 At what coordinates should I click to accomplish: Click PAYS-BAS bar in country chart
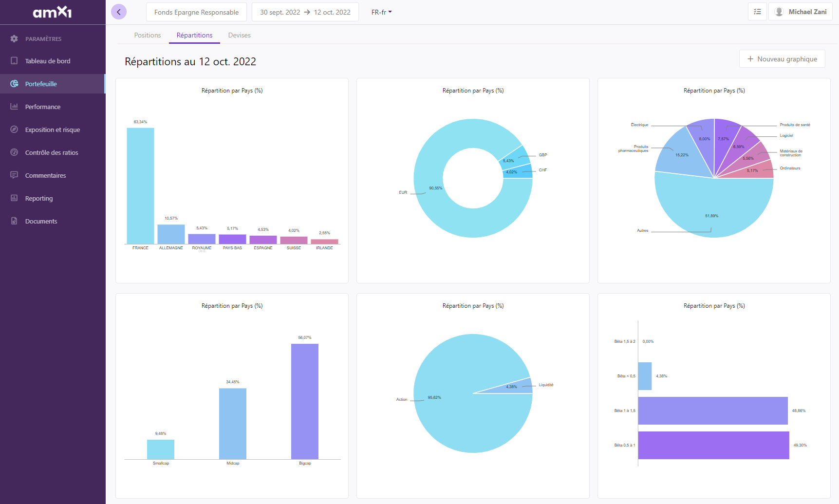pos(232,239)
